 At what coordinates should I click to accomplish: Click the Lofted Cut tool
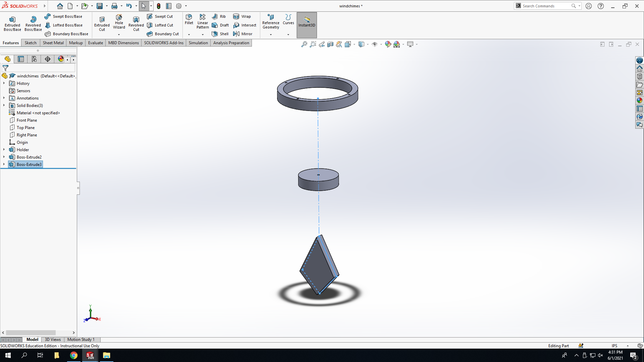pos(160,25)
